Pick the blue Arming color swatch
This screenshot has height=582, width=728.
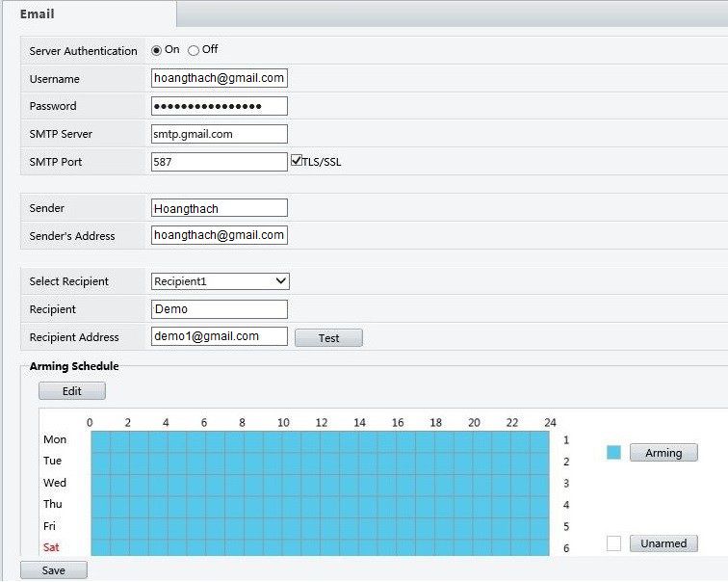tap(613, 453)
